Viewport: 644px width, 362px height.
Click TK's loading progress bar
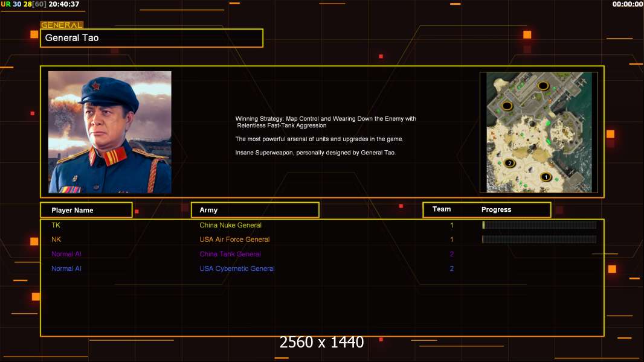click(x=539, y=224)
